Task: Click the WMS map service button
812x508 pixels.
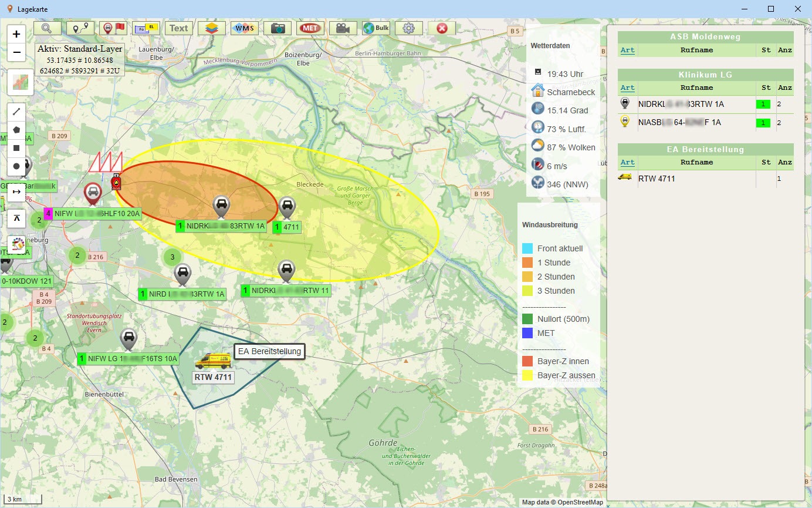Action: click(245, 28)
